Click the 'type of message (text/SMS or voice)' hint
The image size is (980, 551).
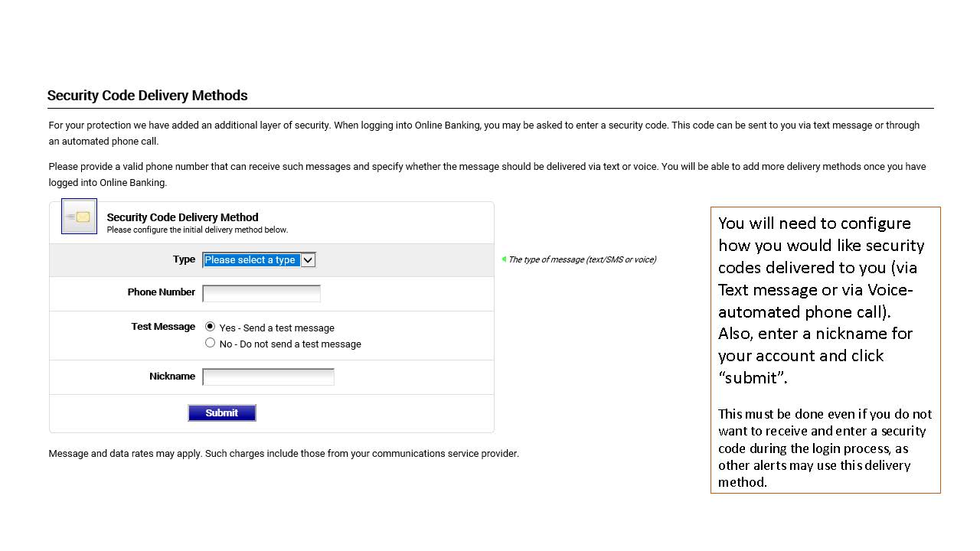[582, 259]
